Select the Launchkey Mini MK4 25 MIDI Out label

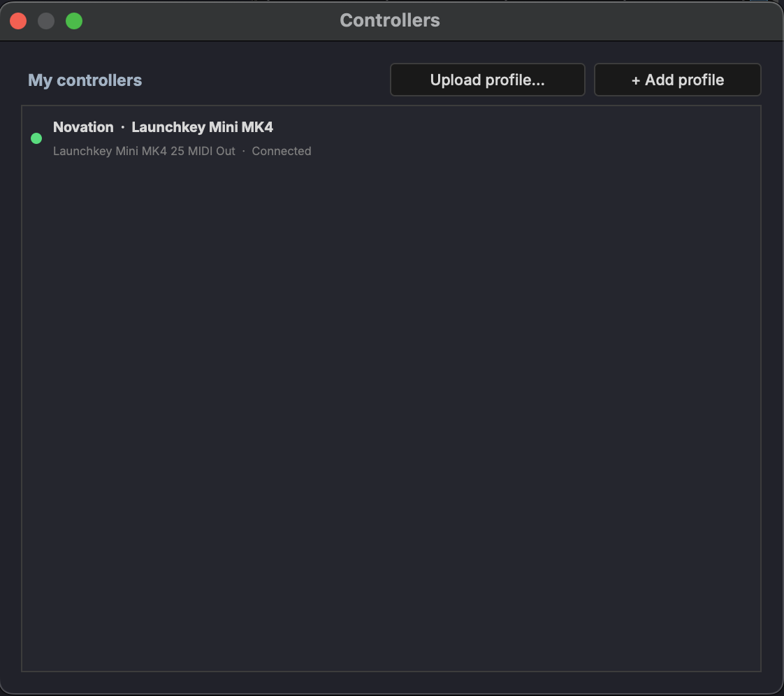[x=143, y=151]
